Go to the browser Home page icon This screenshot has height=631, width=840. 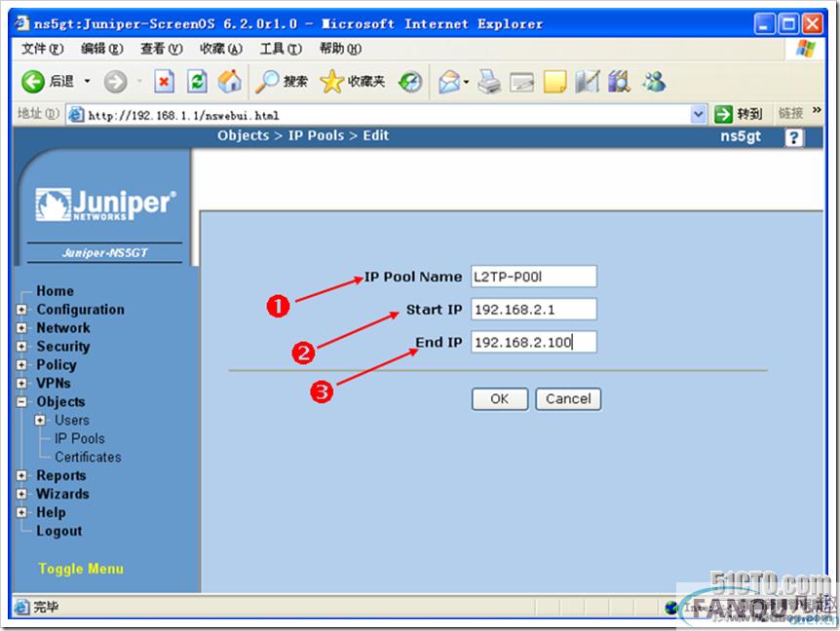229,82
